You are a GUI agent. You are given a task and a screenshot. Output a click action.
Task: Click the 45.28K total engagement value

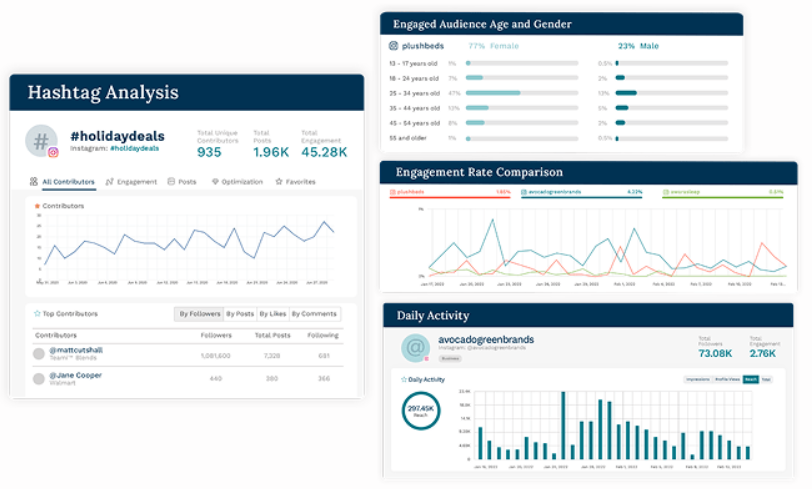click(x=324, y=152)
